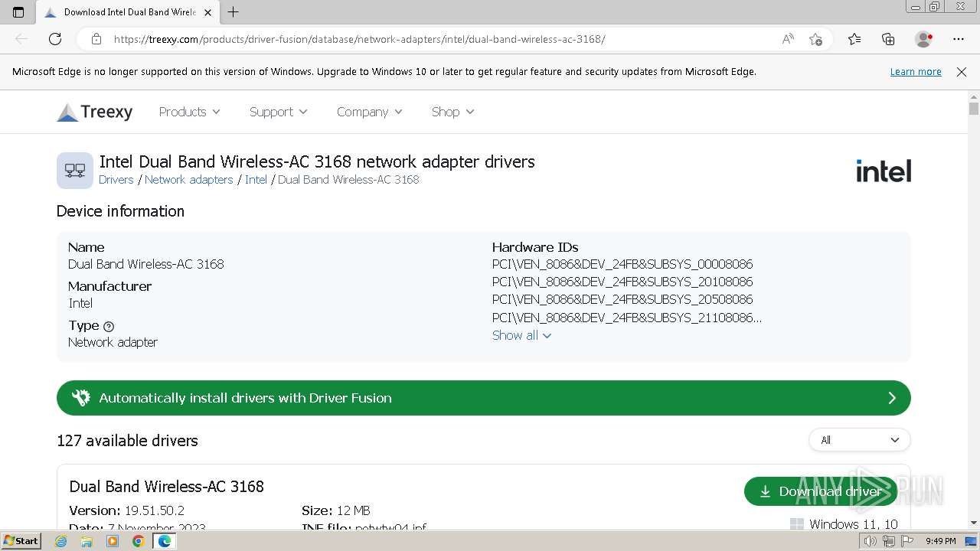
Task: Open Chrome from taskbar
Action: (138, 541)
